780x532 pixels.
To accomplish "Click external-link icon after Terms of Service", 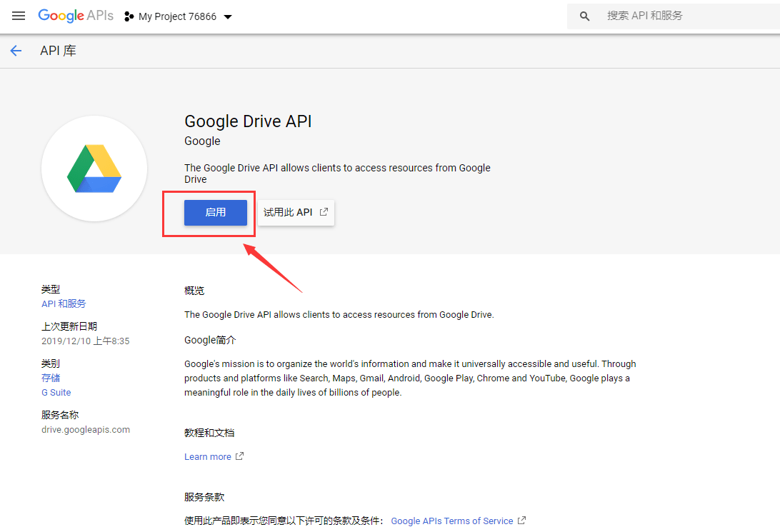I will [521, 520].
